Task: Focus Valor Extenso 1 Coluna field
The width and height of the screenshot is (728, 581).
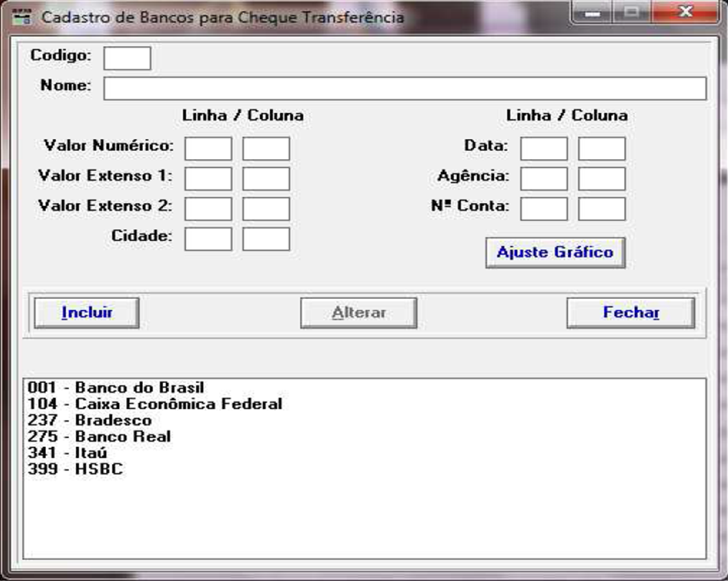Action: tap(266, 179)
